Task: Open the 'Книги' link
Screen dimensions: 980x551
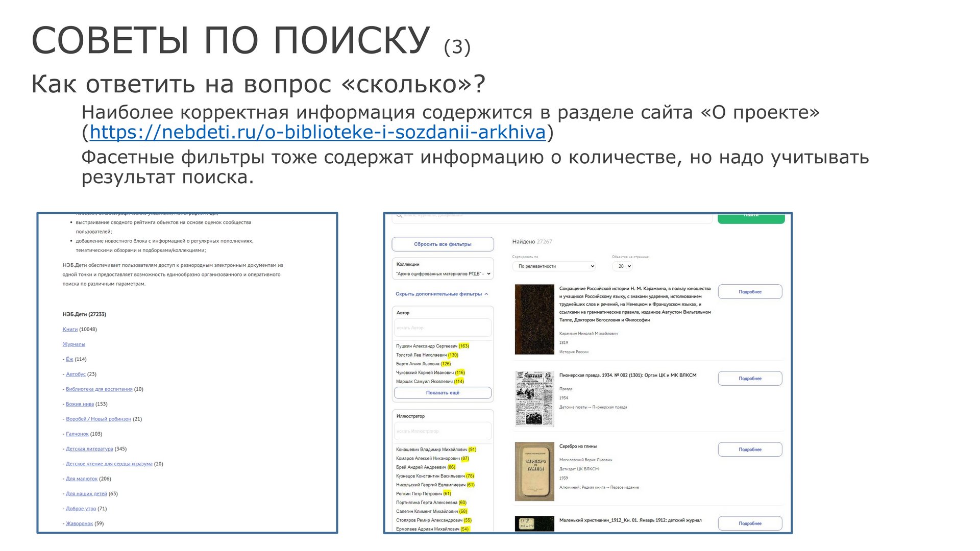Action: [70, 330]
